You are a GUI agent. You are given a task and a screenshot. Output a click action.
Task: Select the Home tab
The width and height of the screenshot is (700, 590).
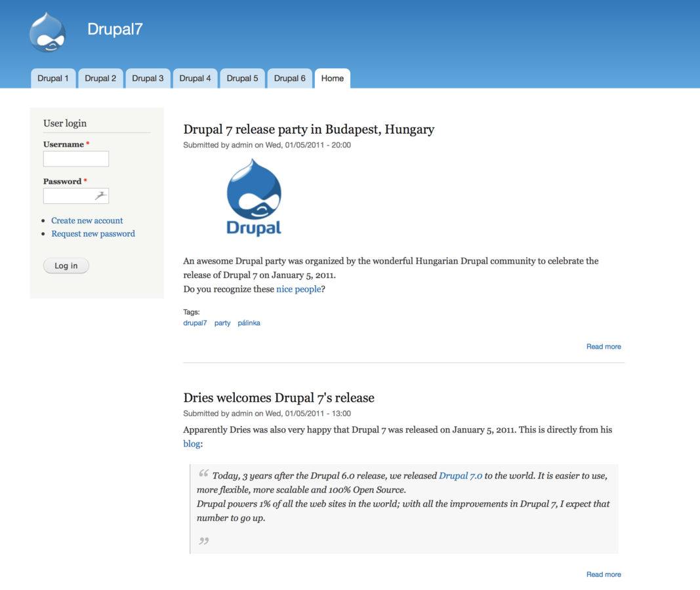tap(333, 79)
